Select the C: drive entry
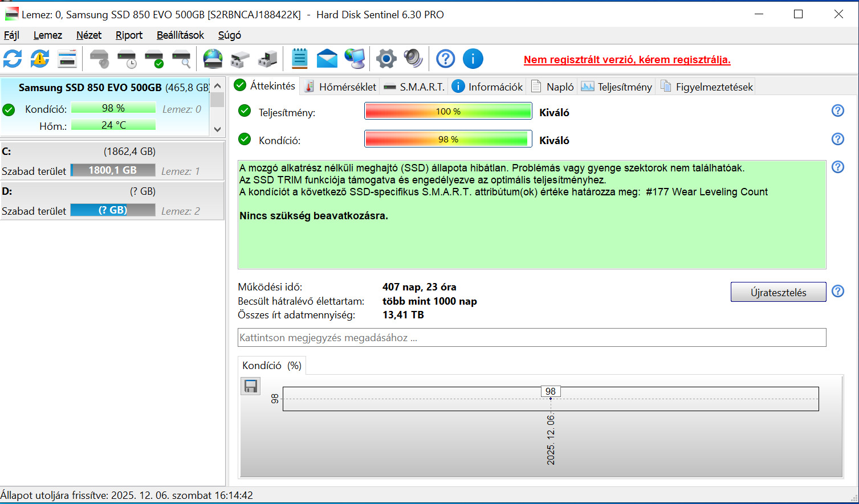 (x=112, y=161)
